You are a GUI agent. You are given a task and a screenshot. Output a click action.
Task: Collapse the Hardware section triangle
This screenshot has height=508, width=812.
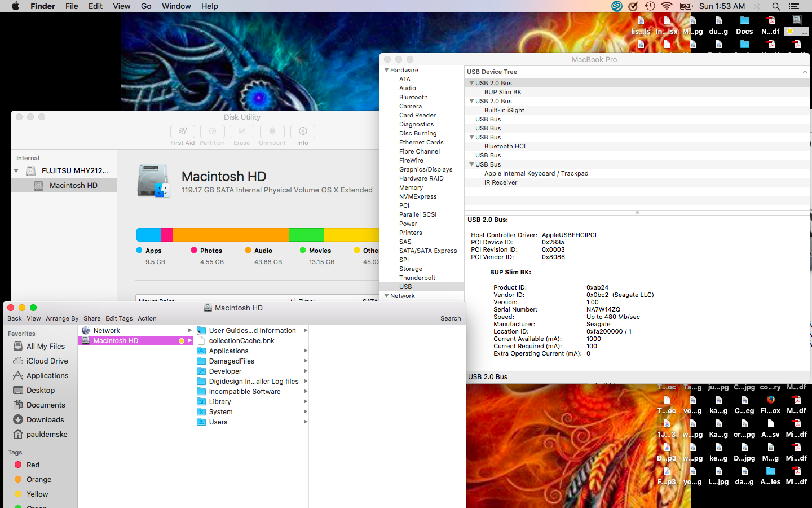(x=386, y=70)
